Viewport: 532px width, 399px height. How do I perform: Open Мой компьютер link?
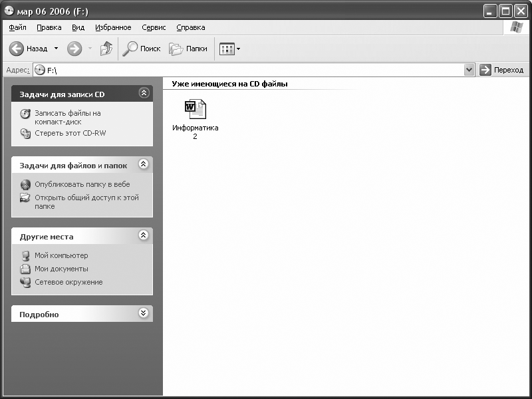(x=61, y=255)
